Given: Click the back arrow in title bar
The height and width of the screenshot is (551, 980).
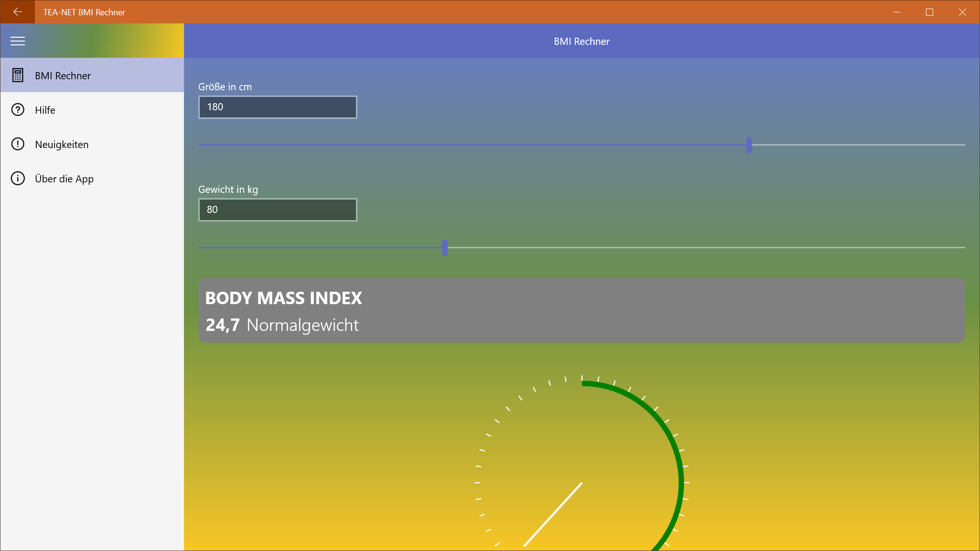Looking at the screenshot, I should [18, 12].
